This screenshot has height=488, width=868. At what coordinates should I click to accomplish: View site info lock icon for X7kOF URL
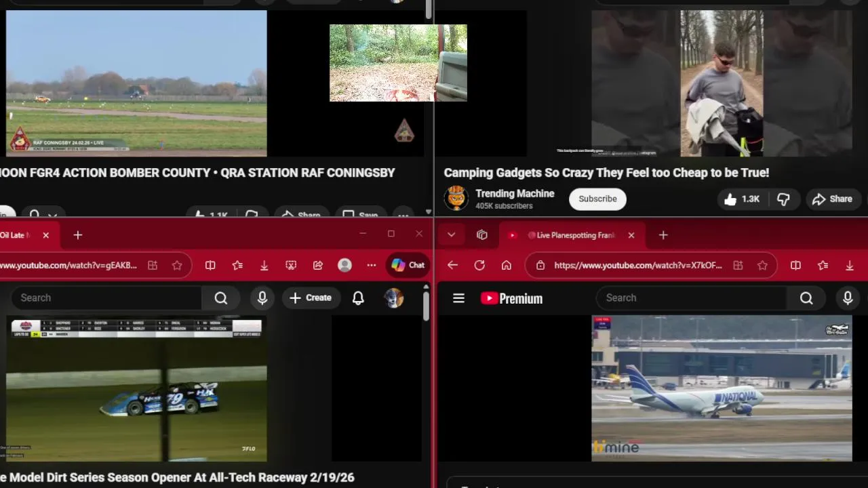click(540, 266)
